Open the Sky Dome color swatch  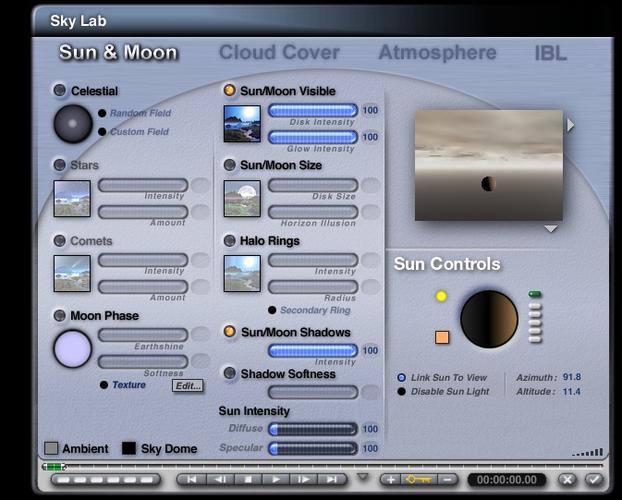(x=129, y=448)
